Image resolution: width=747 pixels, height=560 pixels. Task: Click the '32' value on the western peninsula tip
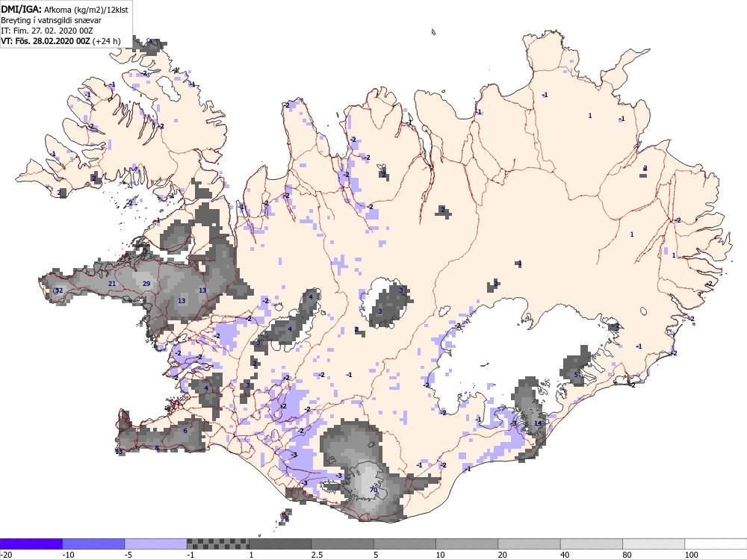pos(59,290)
